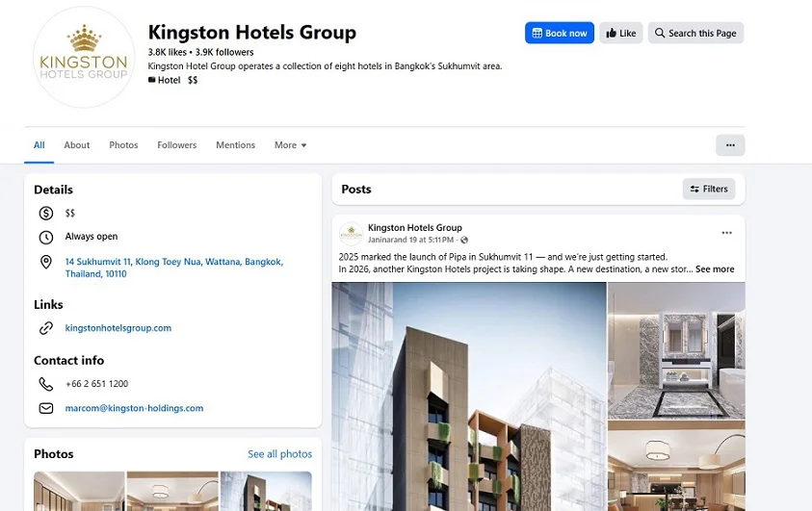The height and width of the screenshot is (511, 812).
Task: Open the post Filters options
Action: (709, 190)
